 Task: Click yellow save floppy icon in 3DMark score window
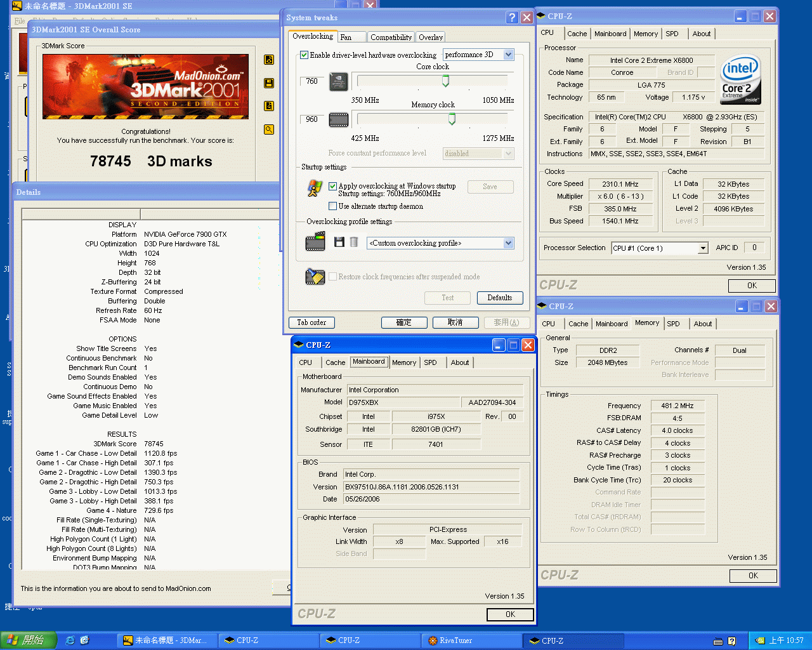click(x=269, y=83)
